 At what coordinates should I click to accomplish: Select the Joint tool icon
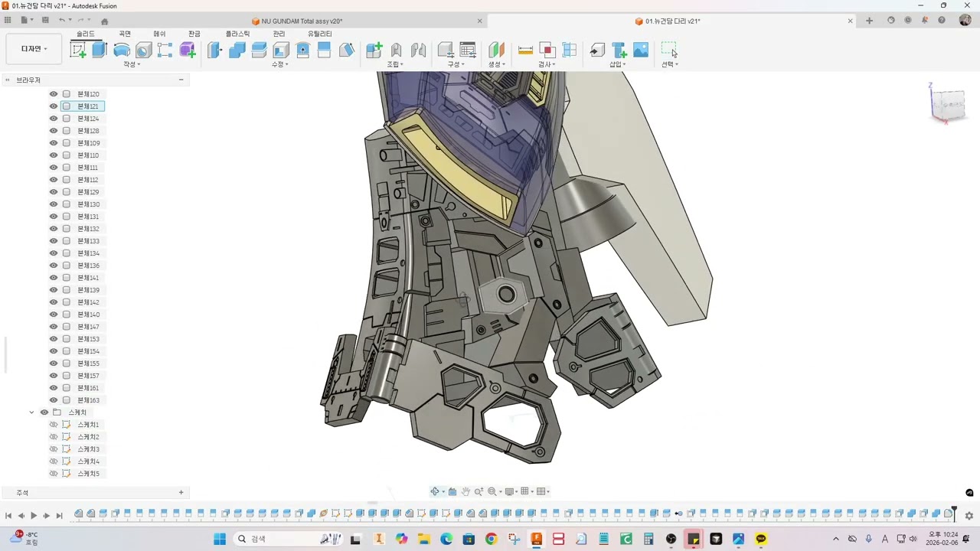pyautogui.click(x=396, y=51)
